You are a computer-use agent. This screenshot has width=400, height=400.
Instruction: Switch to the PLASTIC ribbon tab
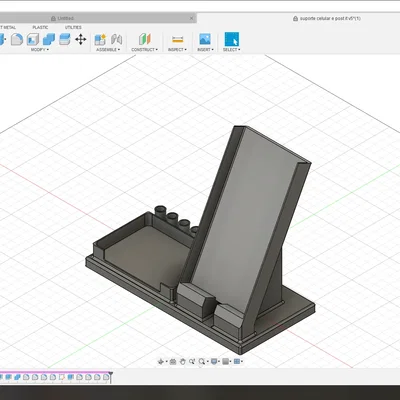[40, 27]
